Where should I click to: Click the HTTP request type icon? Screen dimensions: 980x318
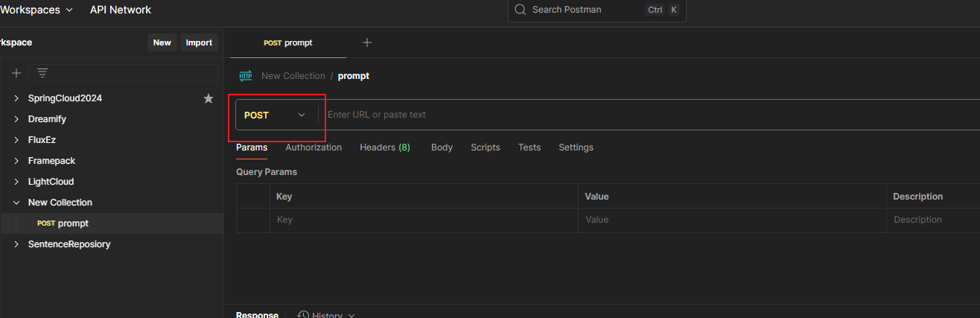(246, 76)
